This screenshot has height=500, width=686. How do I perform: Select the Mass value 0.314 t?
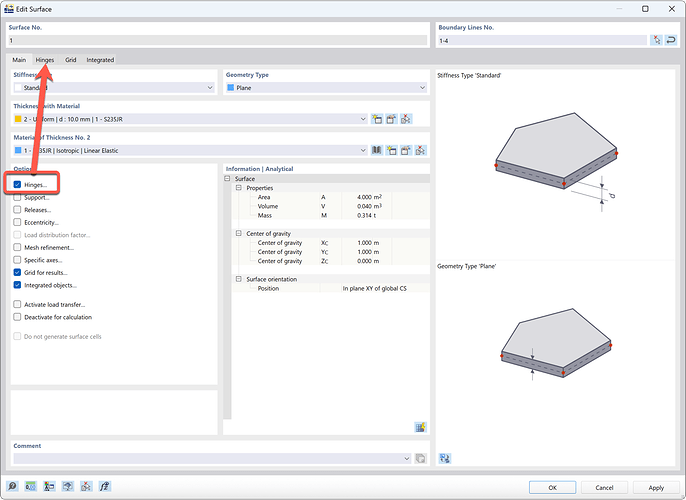[x=366, y=215]
